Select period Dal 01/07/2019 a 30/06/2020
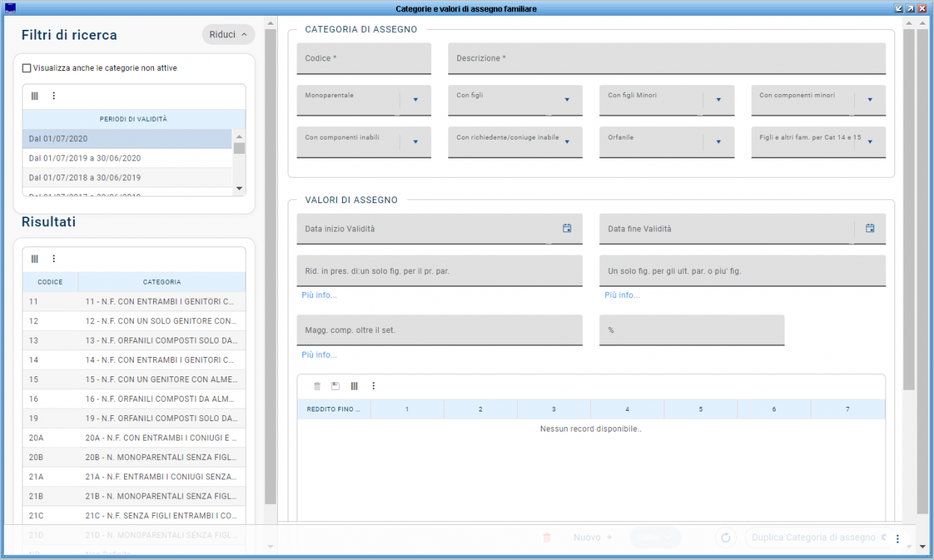This screenshot has height=560, width=934. pyautogui.click(x=127, y=158)
